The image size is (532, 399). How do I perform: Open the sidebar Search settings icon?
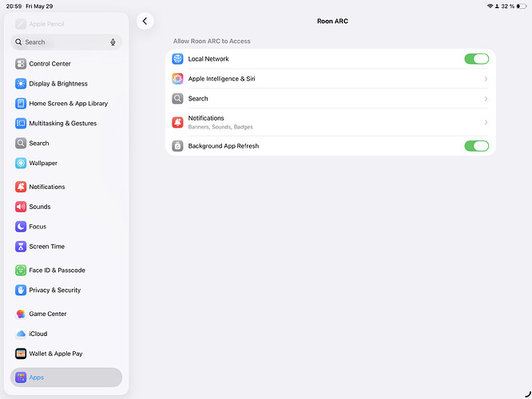pyautogui.click(x=21, y=143)
